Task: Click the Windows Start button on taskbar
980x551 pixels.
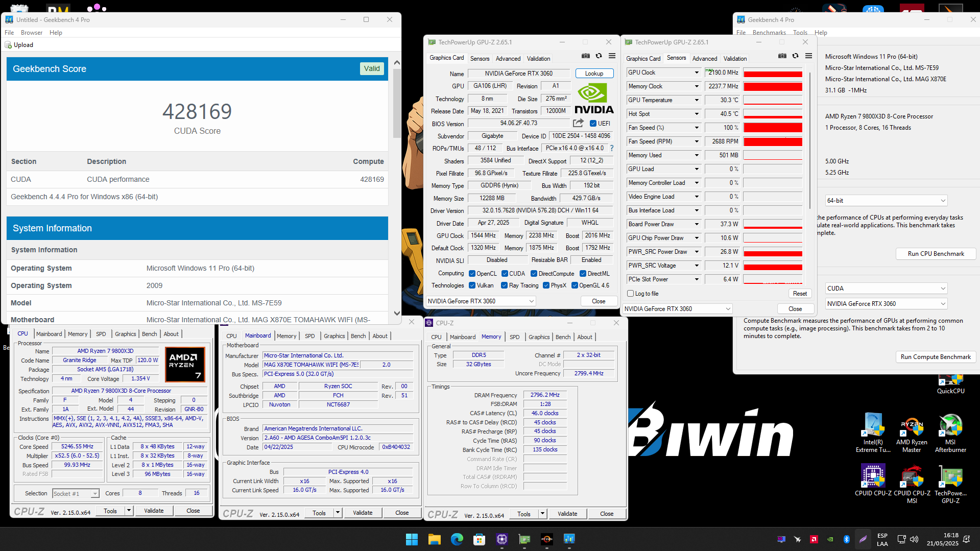Action: coord(412,539)
